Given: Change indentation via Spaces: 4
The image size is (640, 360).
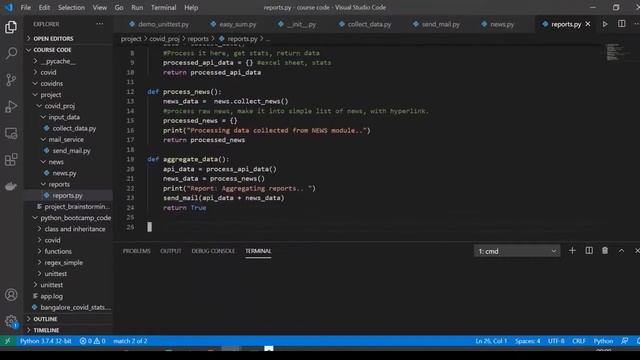Looking at the screenshot, I should point(527,341).
